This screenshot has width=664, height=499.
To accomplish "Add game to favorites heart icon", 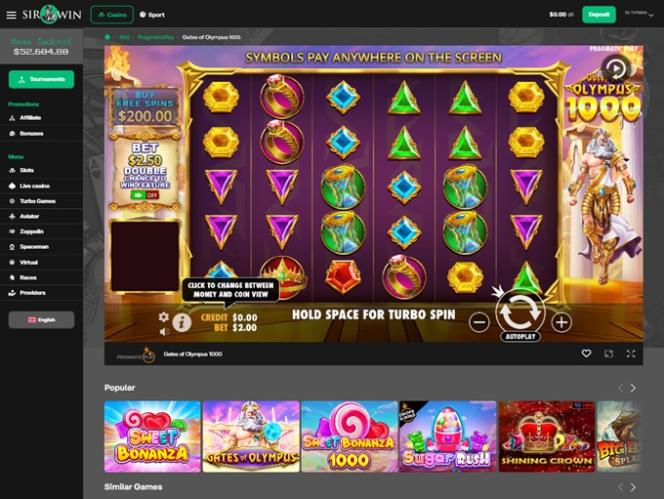I will click(586, 353).
